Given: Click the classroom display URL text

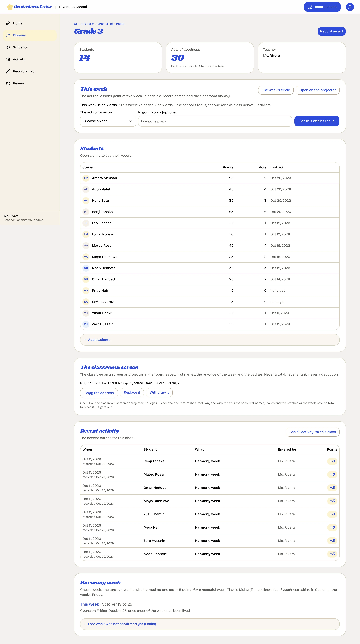Looking at the screenshot, I should (x=130, y=383).
